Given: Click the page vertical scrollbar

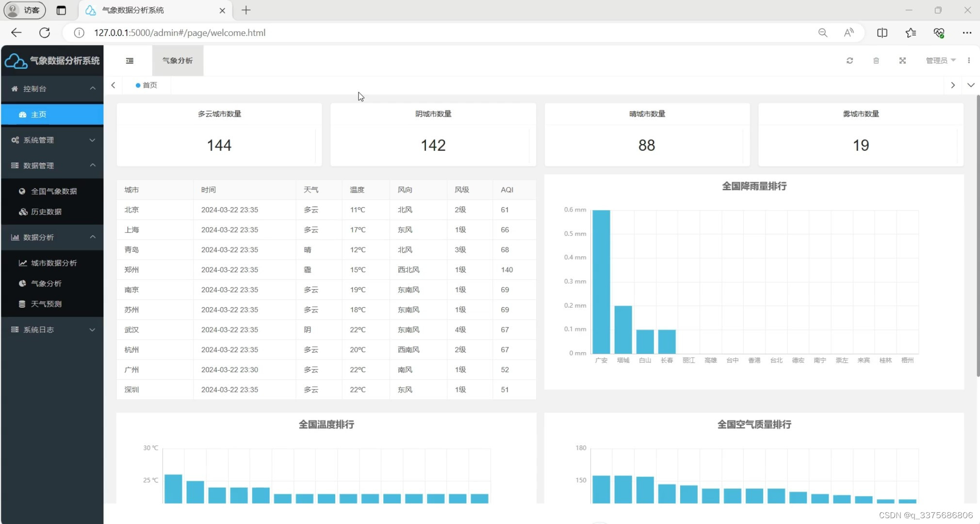Looking at the screenshot, I should click(x=978, y=235).
